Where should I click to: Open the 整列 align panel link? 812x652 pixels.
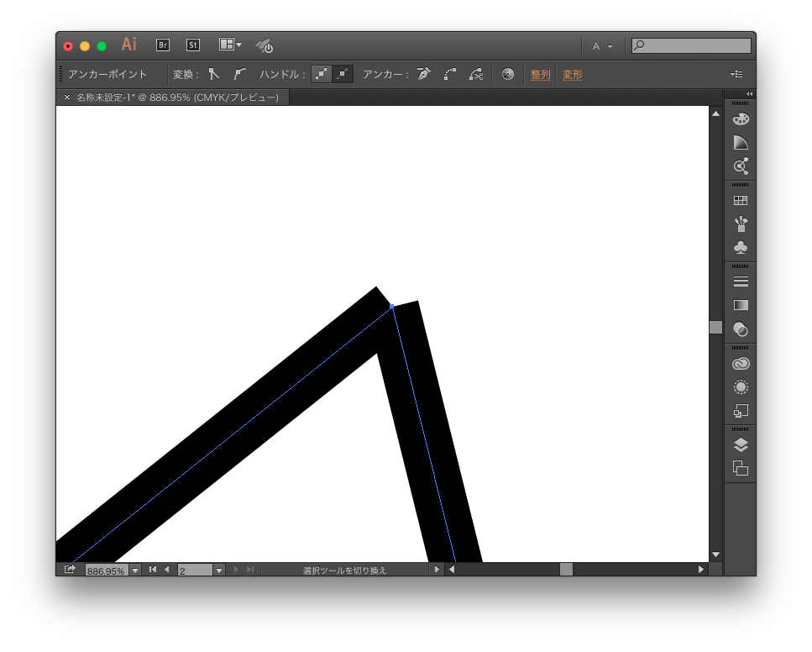540,75
